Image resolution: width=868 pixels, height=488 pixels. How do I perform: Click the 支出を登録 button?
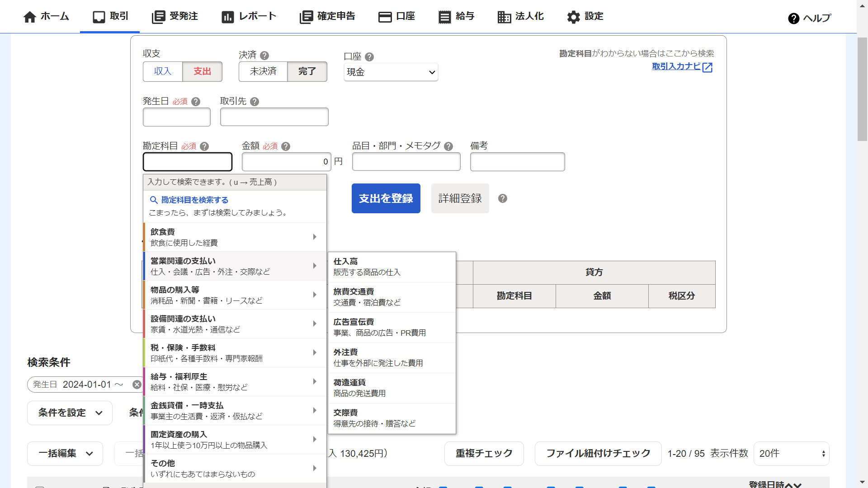[x=386, y=198]
